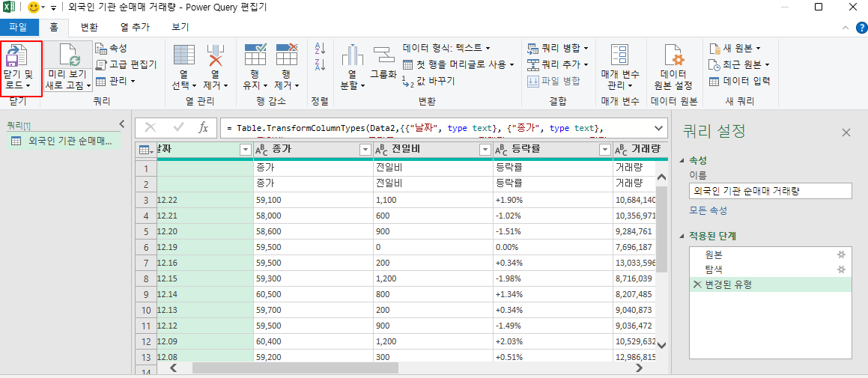Image resolution: width=868 pixels, height=378 pixels.
Task: Close the Query Settings (쿼리 설정) pane
Action: [846, 132]
